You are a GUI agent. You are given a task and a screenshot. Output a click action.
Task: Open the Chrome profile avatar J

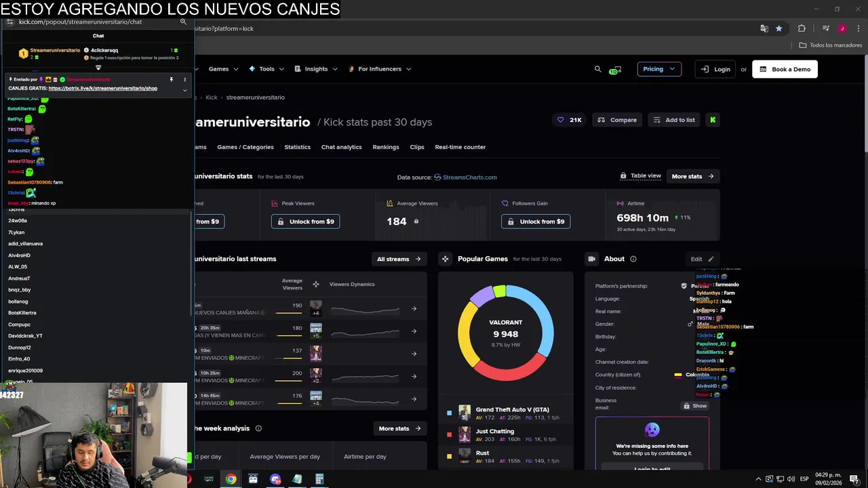[x=842, y=28]
